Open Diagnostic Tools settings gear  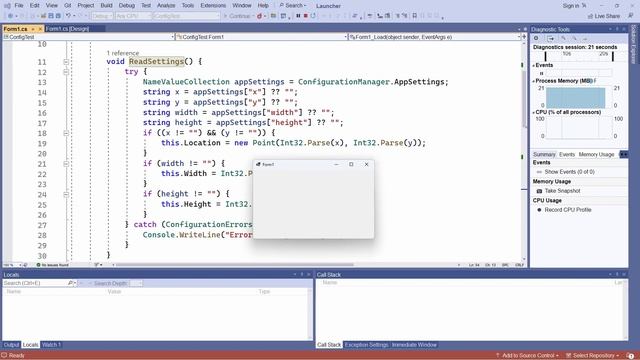(536, 38)
